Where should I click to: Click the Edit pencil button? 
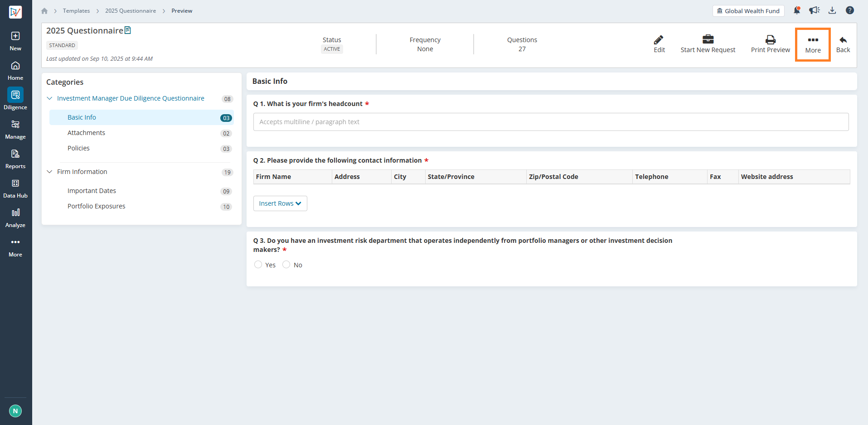click(x=659, y=44)
